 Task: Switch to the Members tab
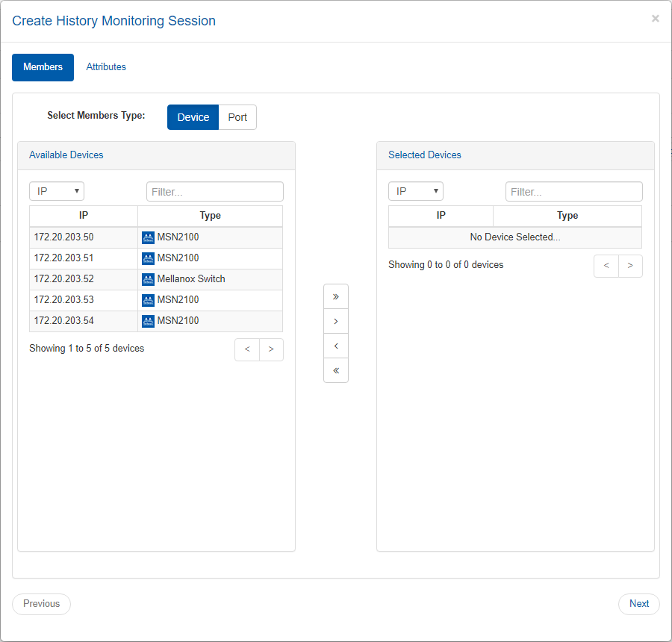coord(43,67)
